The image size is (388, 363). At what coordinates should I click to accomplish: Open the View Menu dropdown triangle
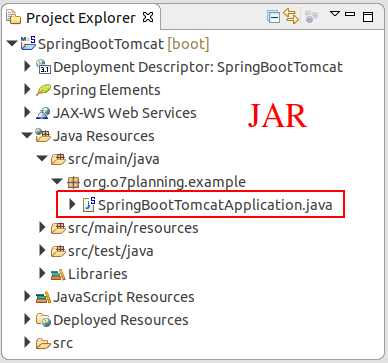335,14
